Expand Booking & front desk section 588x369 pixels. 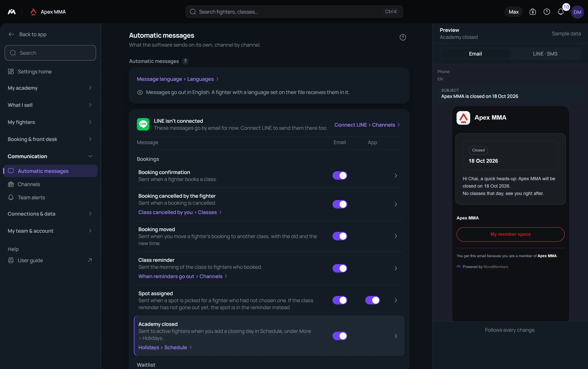tap(50, 139)
